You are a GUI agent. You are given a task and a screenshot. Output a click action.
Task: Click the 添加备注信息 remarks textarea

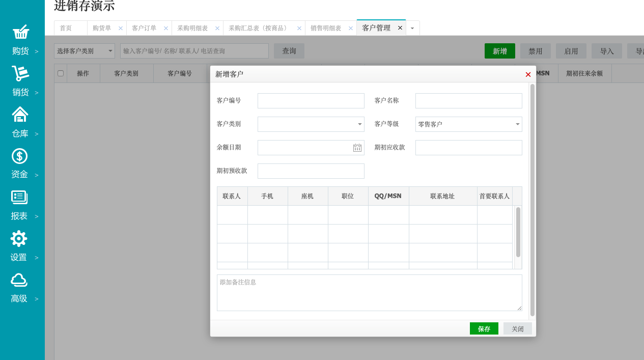[x=370, y=293]
